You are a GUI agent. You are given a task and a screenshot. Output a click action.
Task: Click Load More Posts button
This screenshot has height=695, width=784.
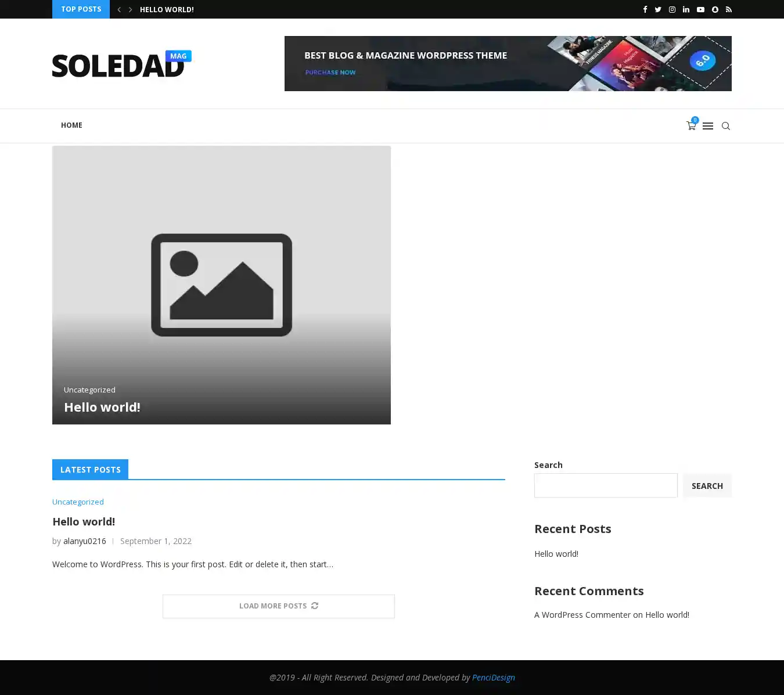click(x=278, y=606)
